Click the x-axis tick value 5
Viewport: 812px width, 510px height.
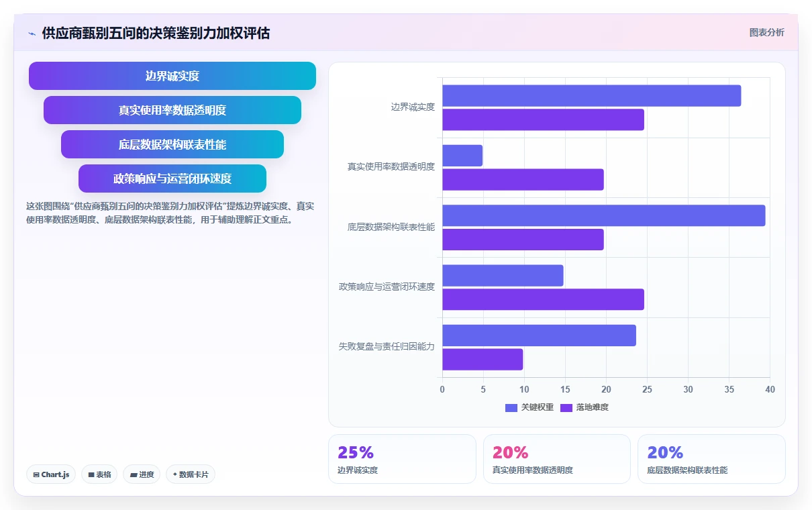[483, 389]
